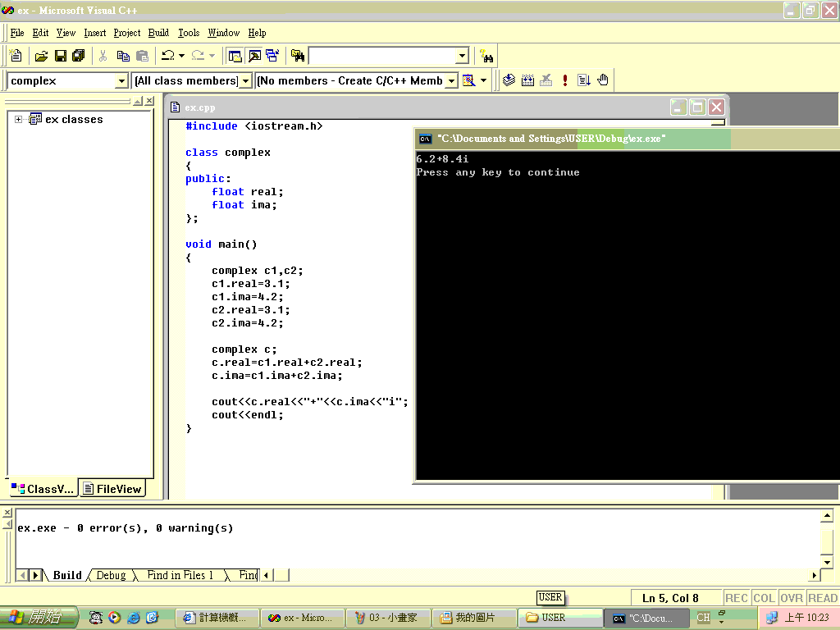Viewport: 840px width, 630px height.
Task: Toggle the OVR indicator in status bar
Action: coord(792,598)
